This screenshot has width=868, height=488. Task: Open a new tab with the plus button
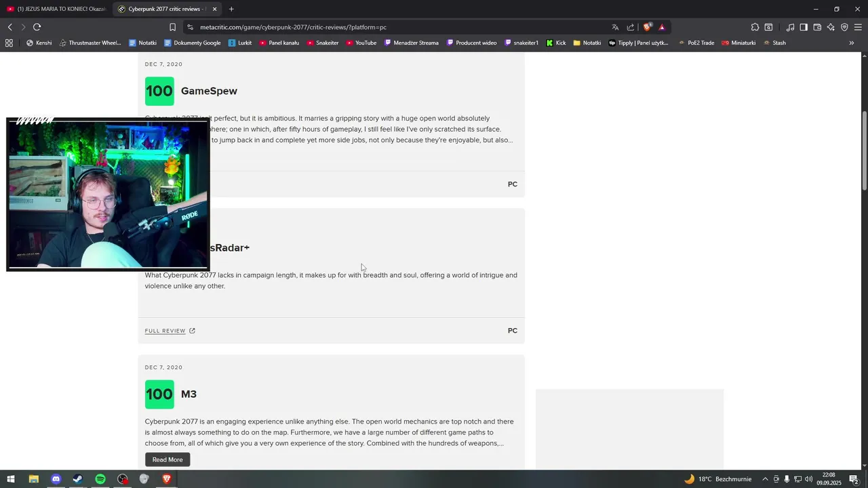pyautogui.click(x=231, y=9)
